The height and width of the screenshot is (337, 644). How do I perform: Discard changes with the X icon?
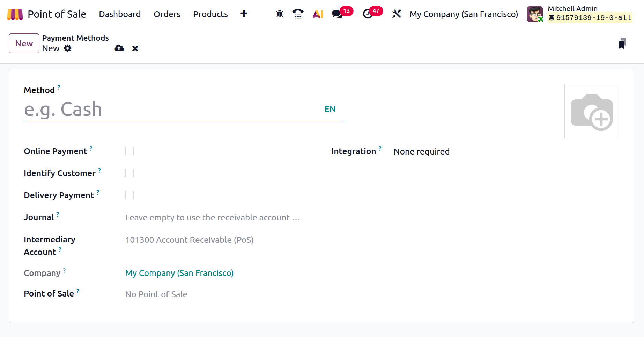[135, 48]
